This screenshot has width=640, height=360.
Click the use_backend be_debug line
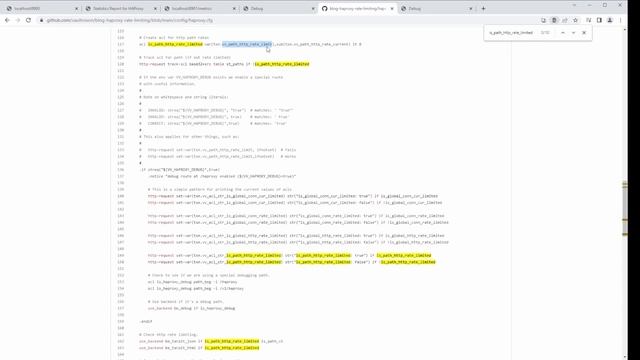click(191, 308)
